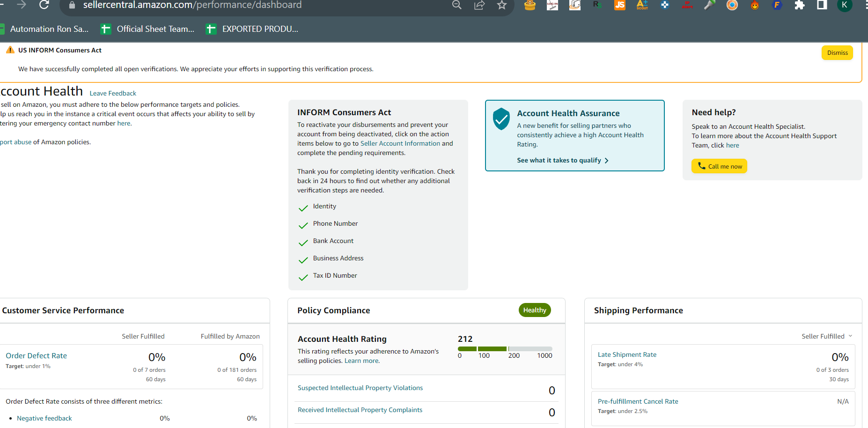Select the Phone Number verification item

click(335, 223)
